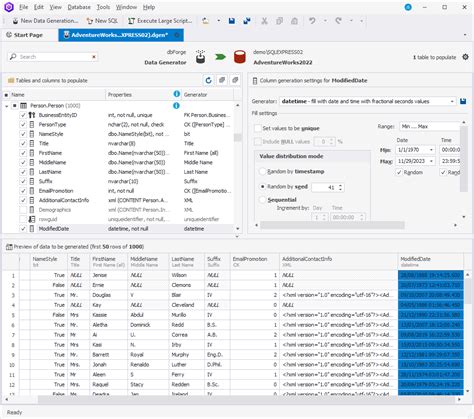
Task: Open the Undo history dropdown arrow
Action: coord(325,21)
